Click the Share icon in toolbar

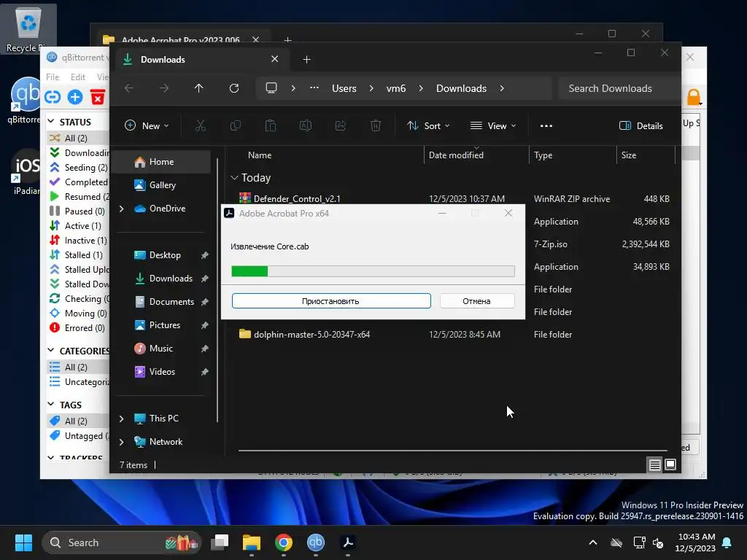pyautogui.click(x=341, y=125)
